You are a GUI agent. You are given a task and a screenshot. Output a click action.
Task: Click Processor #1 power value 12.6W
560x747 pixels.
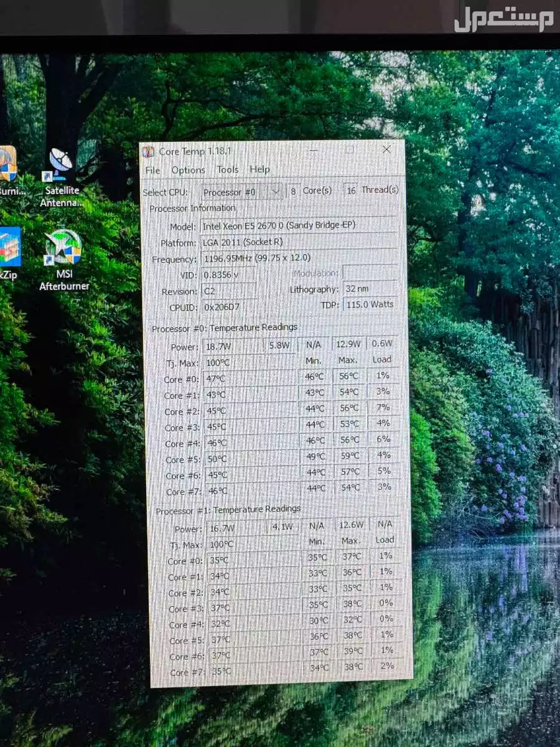351,525
